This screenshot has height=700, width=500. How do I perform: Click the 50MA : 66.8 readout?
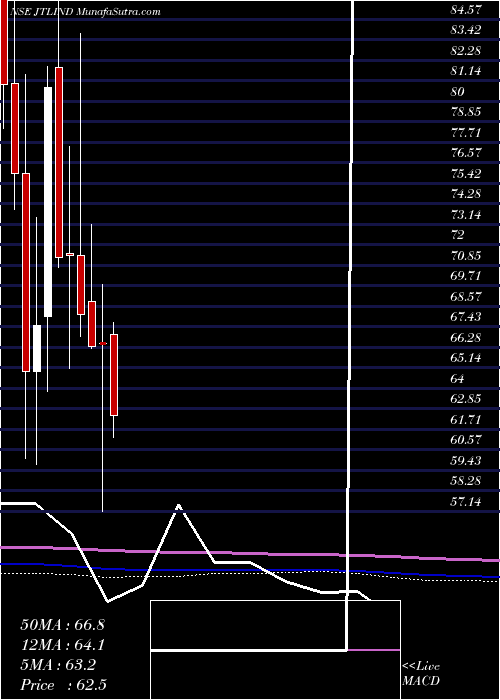[x=62, y=625]
